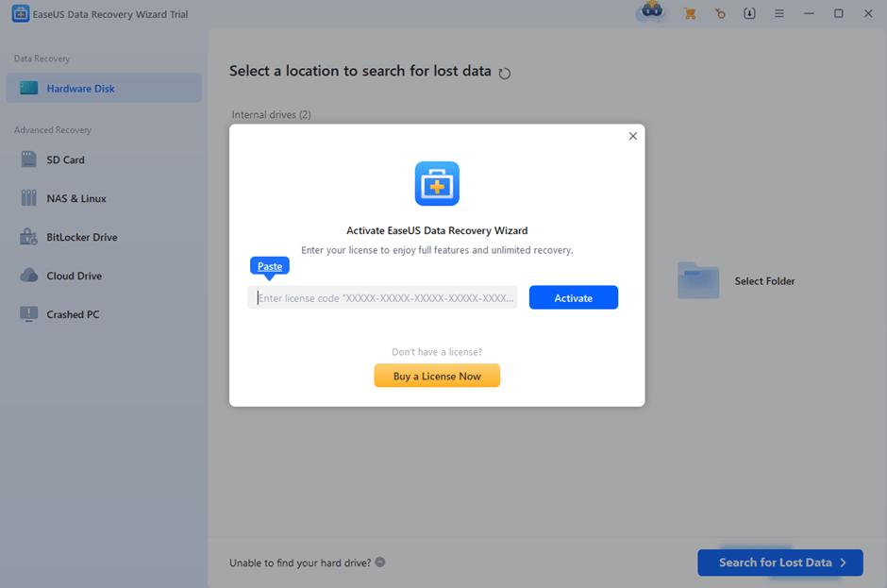Screen dimensions: 887x588
Task: Open SD Card recovery option
Action: pos(65,160)
